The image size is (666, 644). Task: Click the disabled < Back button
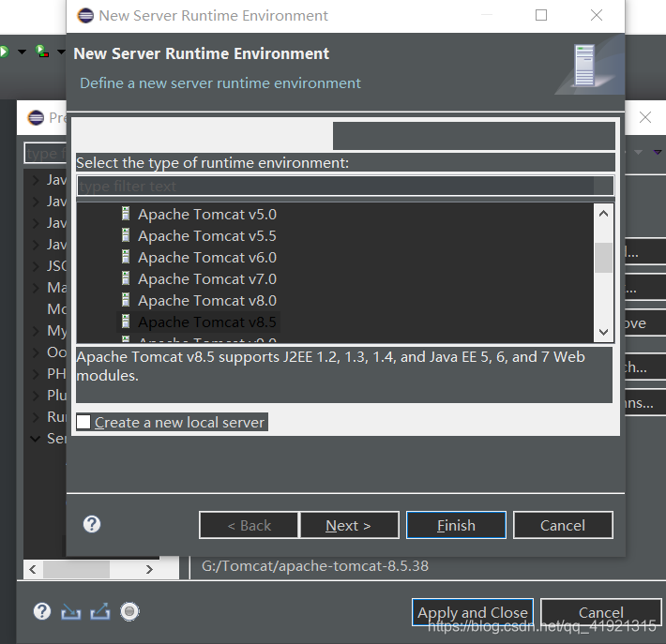click(249, 525)
